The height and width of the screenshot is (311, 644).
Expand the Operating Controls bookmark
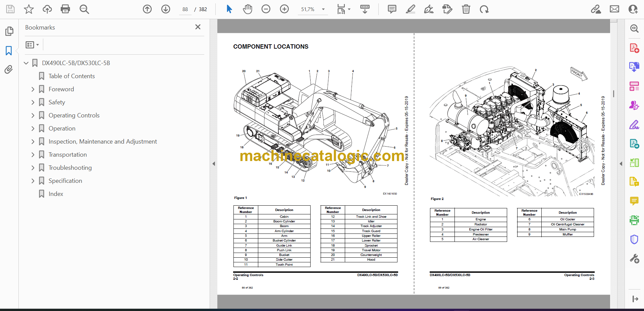point(33,115)
